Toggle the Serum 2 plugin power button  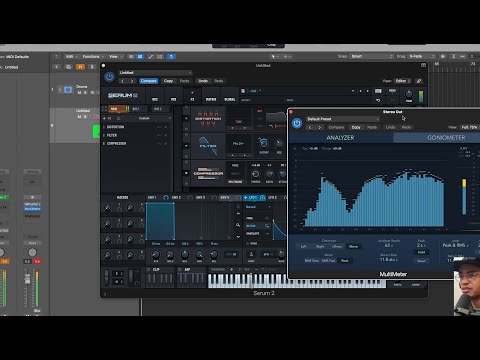109,77
